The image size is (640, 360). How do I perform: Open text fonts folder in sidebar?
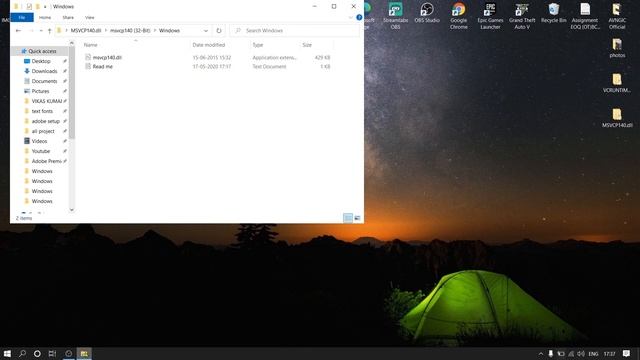pyautogui.click(x=42, y=111)
